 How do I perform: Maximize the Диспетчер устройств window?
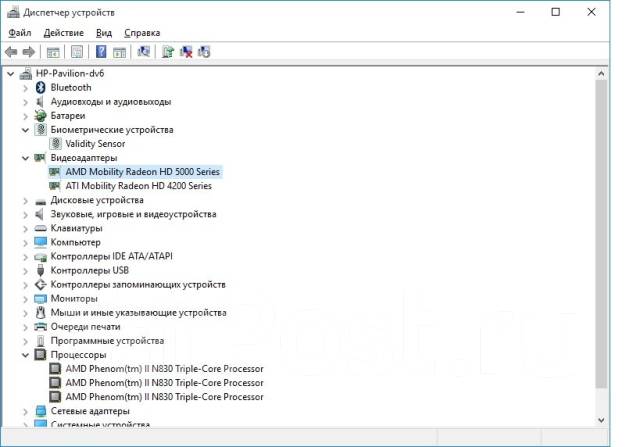pyautogui.click(x=556, y=12)
